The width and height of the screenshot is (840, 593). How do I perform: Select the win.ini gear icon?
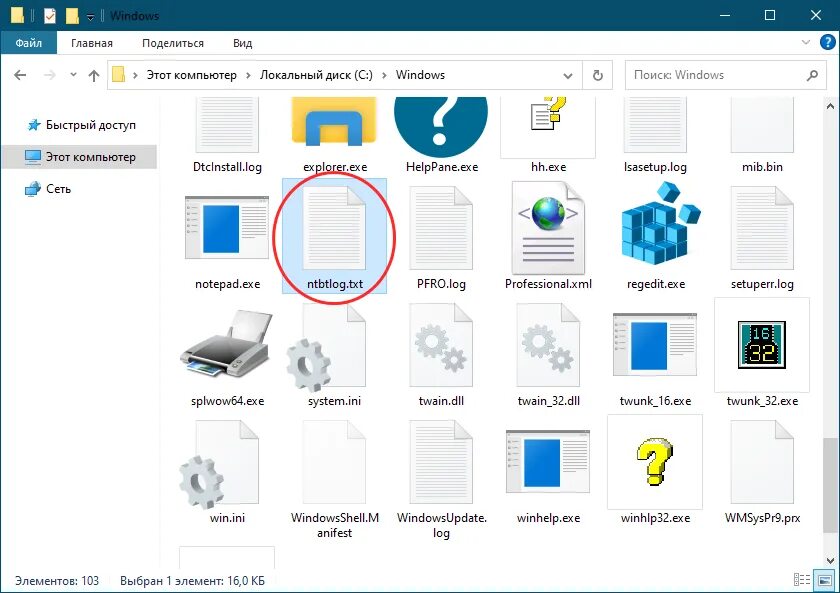coord(220,465)
